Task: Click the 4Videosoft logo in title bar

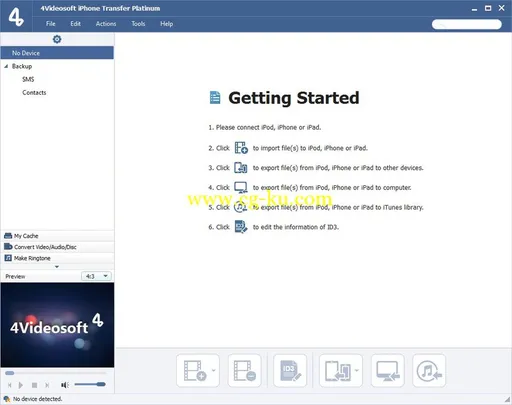Action: [x=16, y=17]
